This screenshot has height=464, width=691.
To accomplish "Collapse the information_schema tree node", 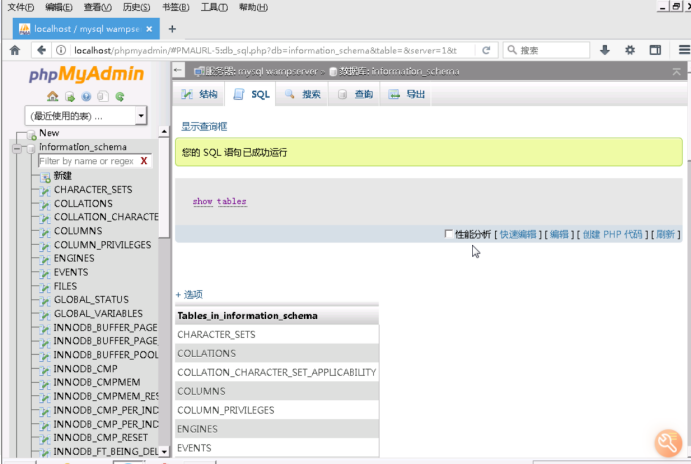I will pos(17,148).
